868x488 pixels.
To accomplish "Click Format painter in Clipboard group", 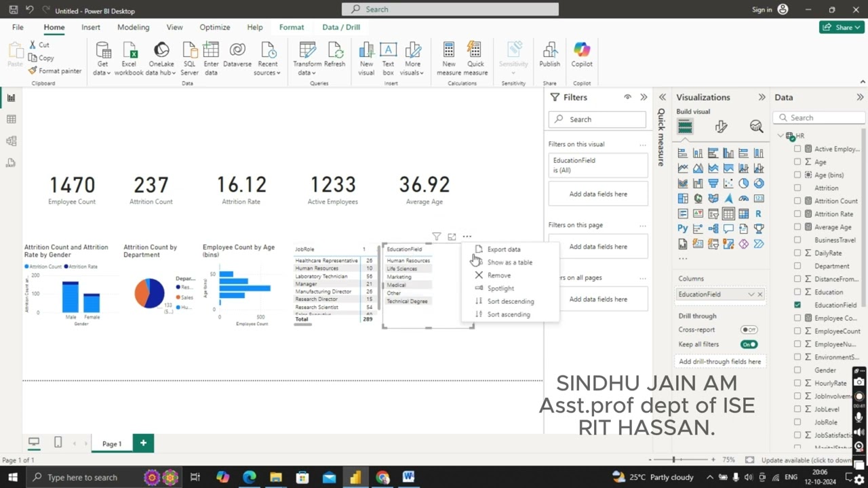I will (54, 70).
